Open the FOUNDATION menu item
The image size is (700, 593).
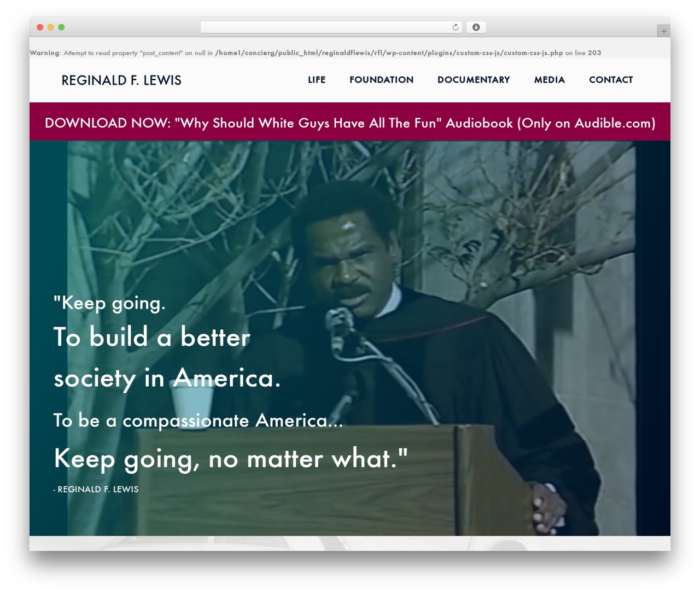point(381,80)
